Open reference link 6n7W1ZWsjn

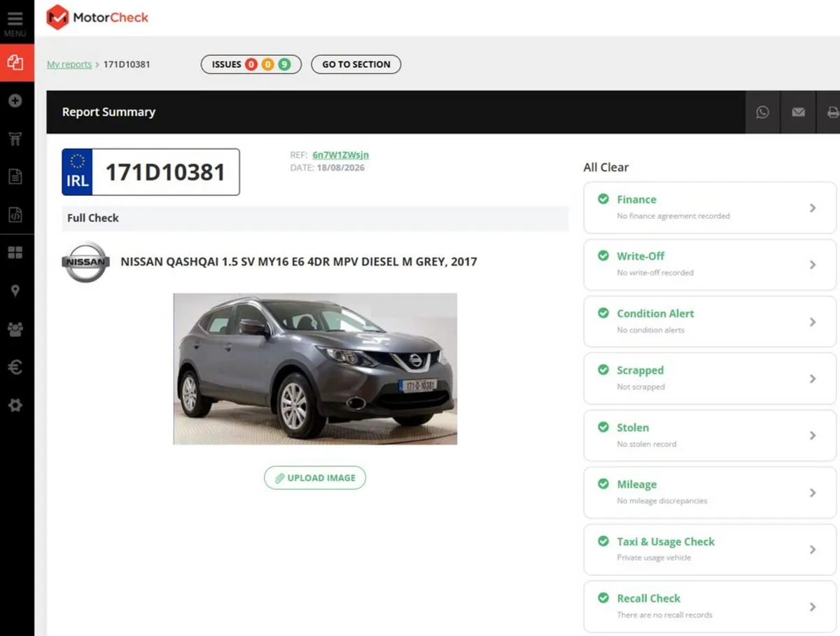[x=341, y=155]
